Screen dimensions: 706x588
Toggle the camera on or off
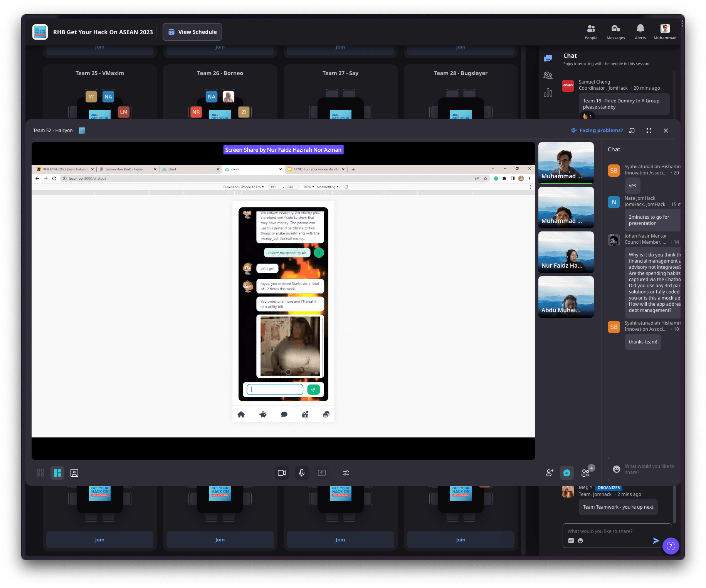click(282, 473)
